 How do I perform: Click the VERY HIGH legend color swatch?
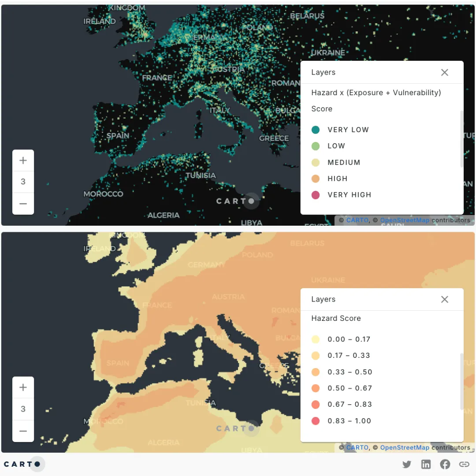pyautogui.click(x=316, y=195)
